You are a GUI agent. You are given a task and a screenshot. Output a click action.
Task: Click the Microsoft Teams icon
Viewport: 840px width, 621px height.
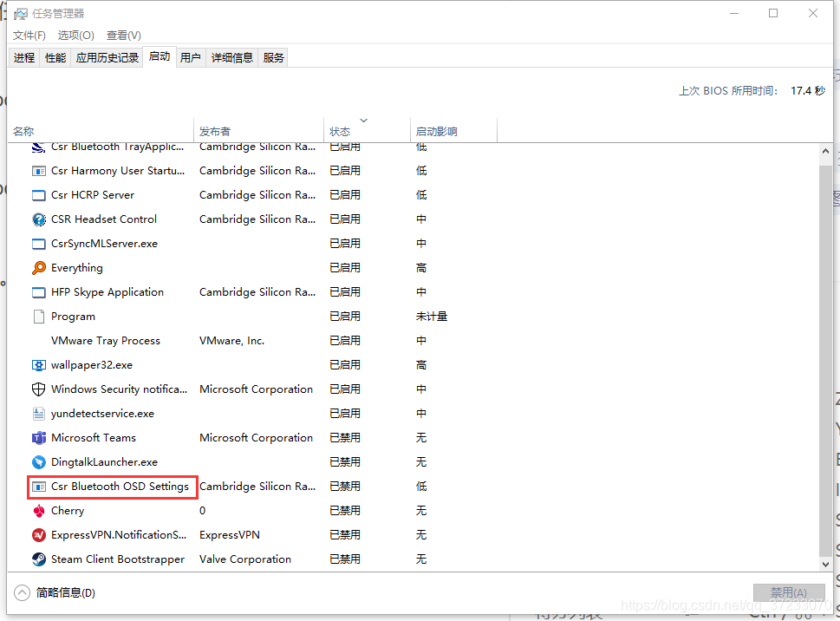[x=38, y=438]
